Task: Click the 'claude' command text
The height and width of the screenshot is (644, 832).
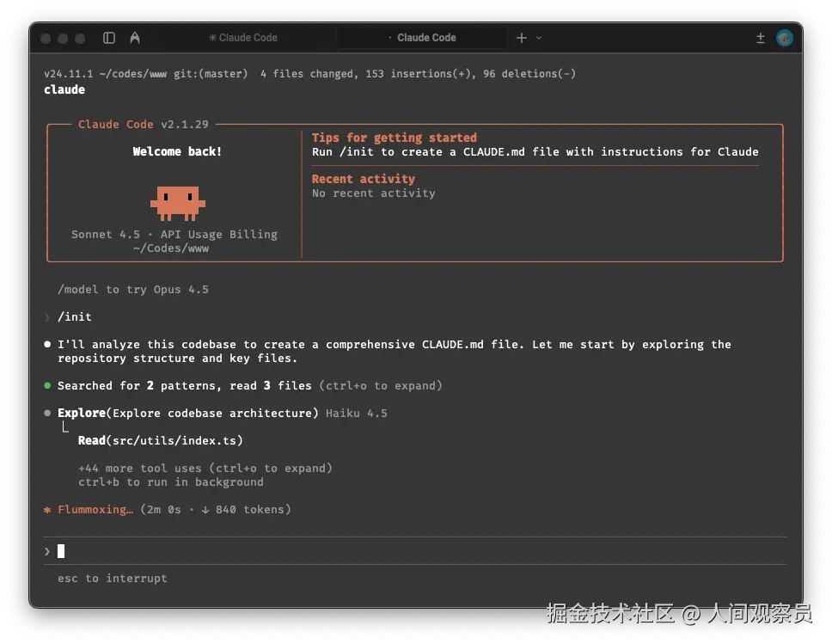Action: 64,89
